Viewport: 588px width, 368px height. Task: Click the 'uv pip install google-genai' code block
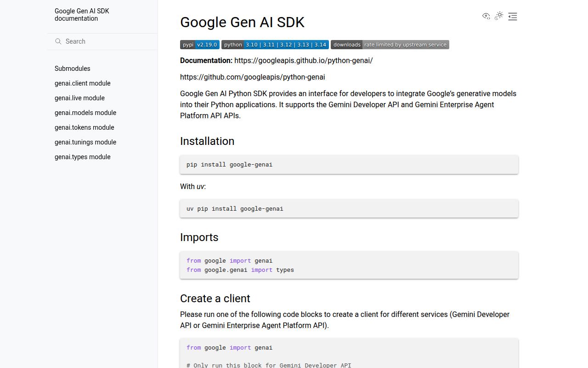coord(349,208)
